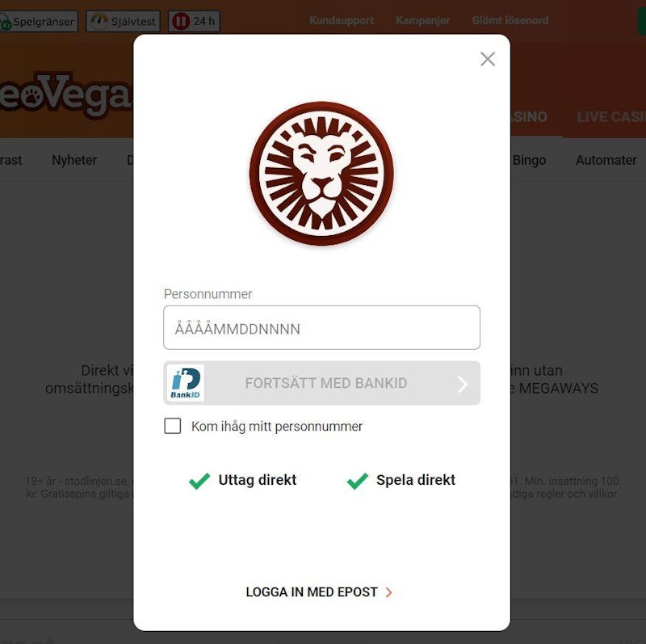
Task: Open Kundsupport link in header
Action: [342, 20]
